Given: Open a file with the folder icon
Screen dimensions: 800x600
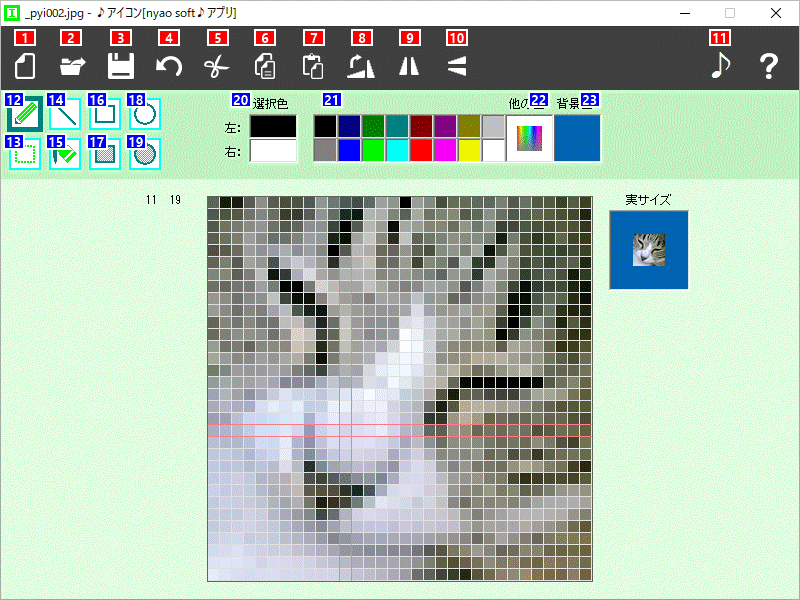Looking at the screenshot, I should tap(72, 66).
